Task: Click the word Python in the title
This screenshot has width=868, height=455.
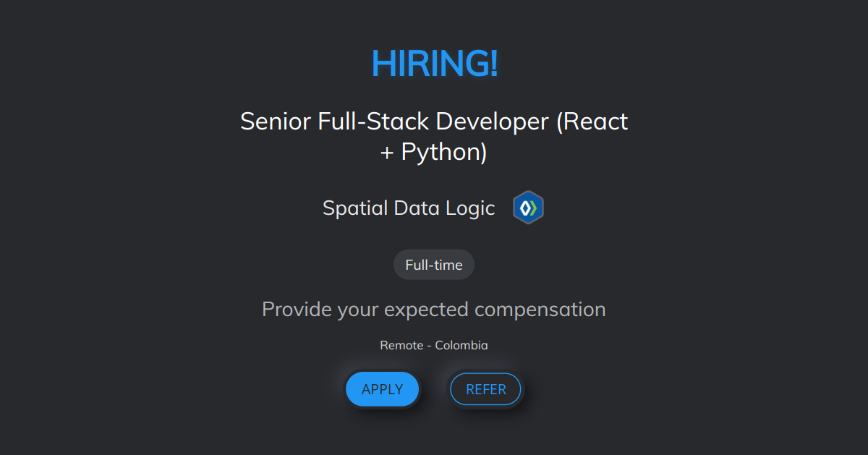Action: click(x=444, y=152)
